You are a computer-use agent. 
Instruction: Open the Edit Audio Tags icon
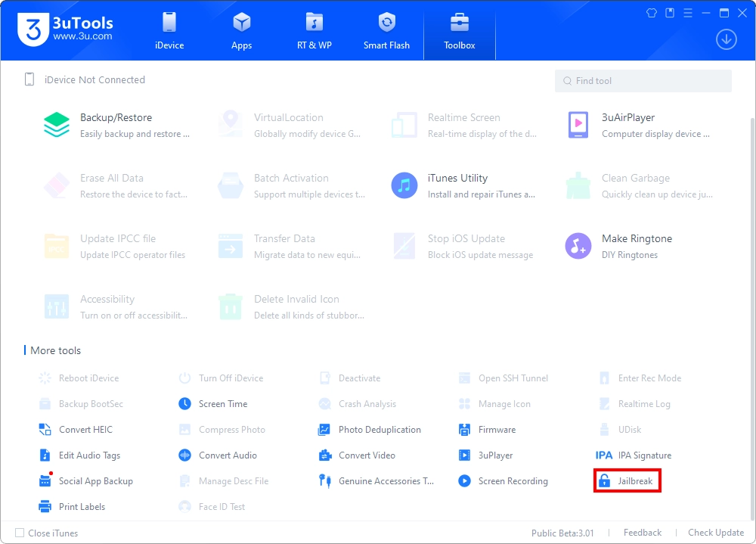pos(45,455)
